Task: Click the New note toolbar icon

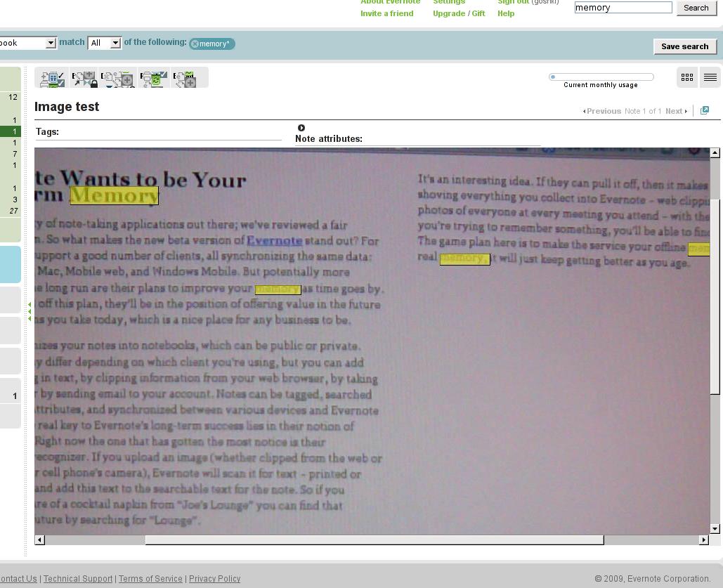Action: pyautogui.click(x=52, y=79)
